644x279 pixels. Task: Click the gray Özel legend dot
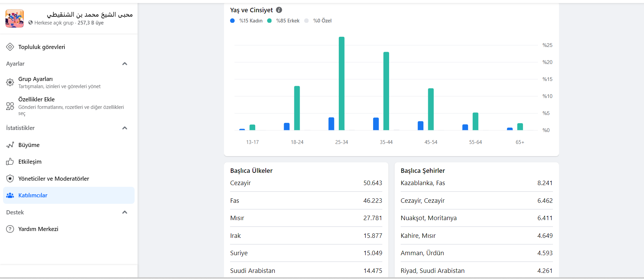tap(307, 21)
